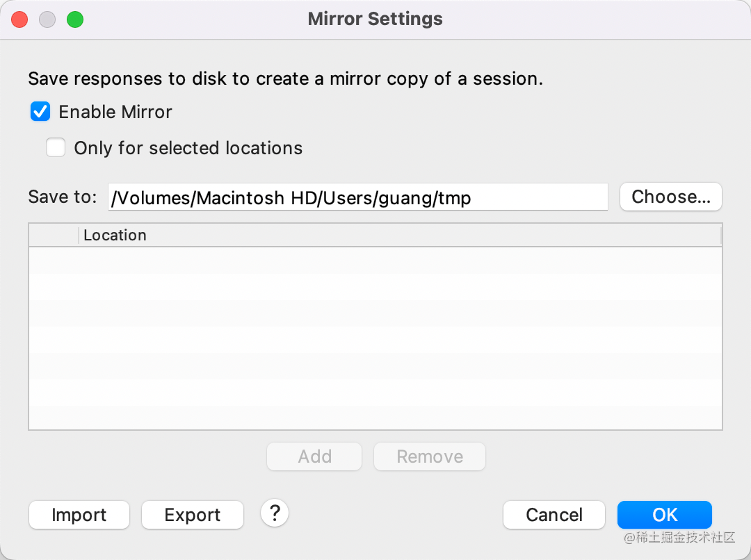Click the Save to: label

coord(63,197)
